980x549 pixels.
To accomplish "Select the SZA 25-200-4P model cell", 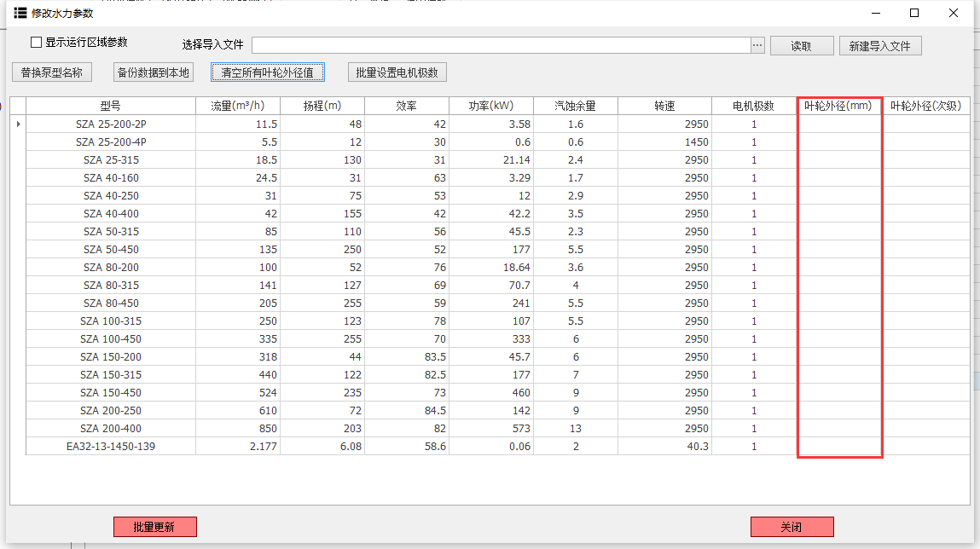I will 111,142.
